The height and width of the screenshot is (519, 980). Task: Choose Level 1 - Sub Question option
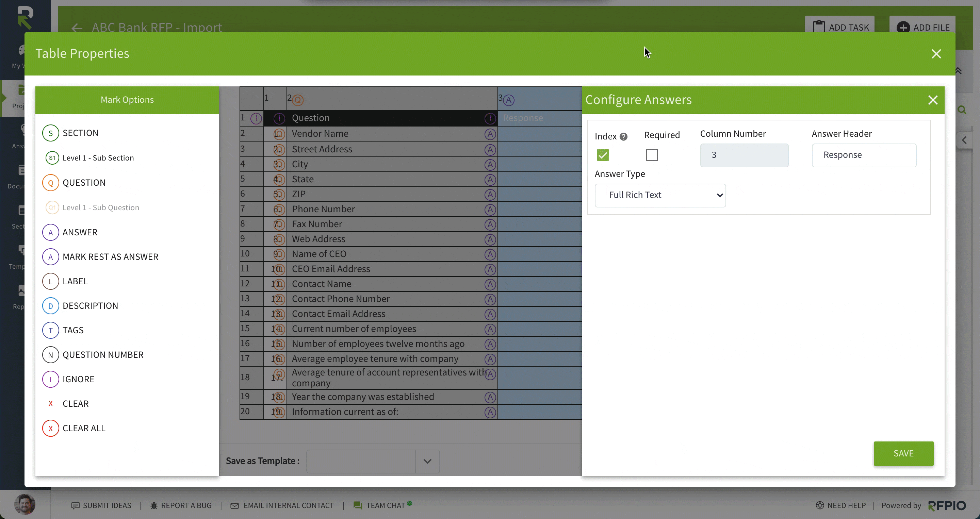pos(93,207)
